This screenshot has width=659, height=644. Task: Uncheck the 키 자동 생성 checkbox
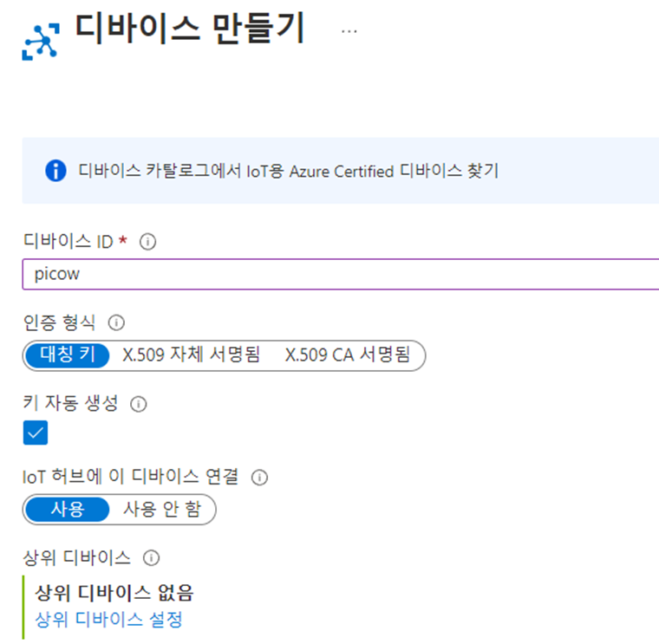pos(36,433)
